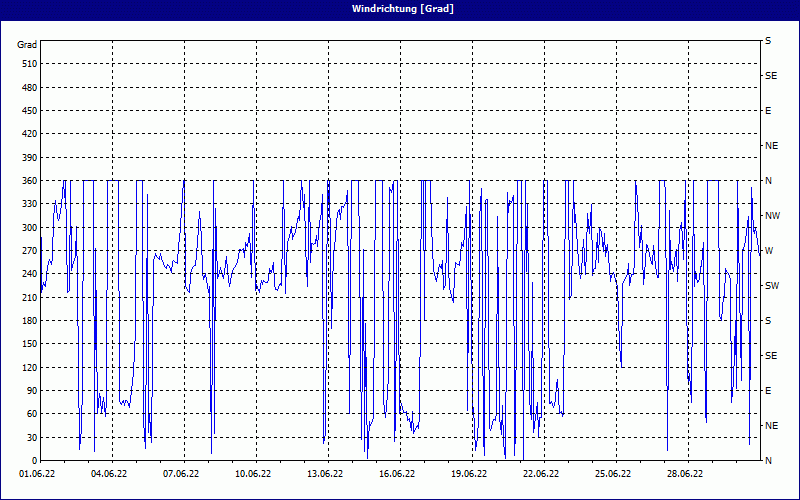
Task: Select the SW compass direction label
Action: [772, 286]
